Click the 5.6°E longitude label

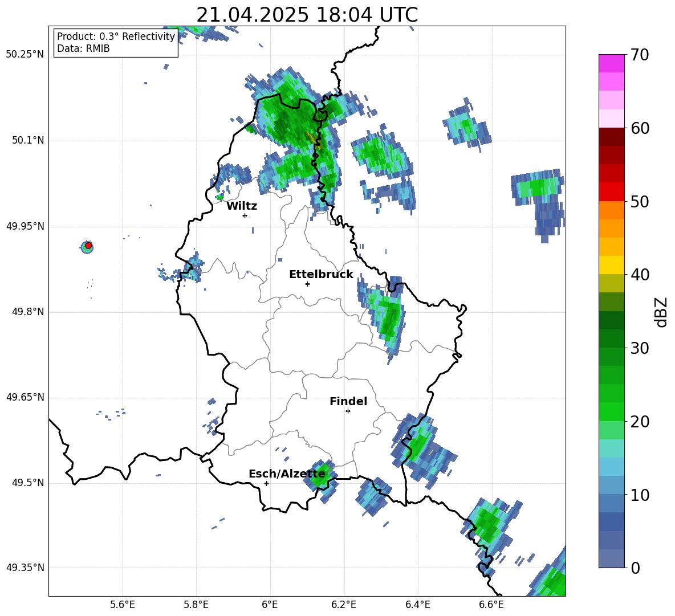[123, 605]
